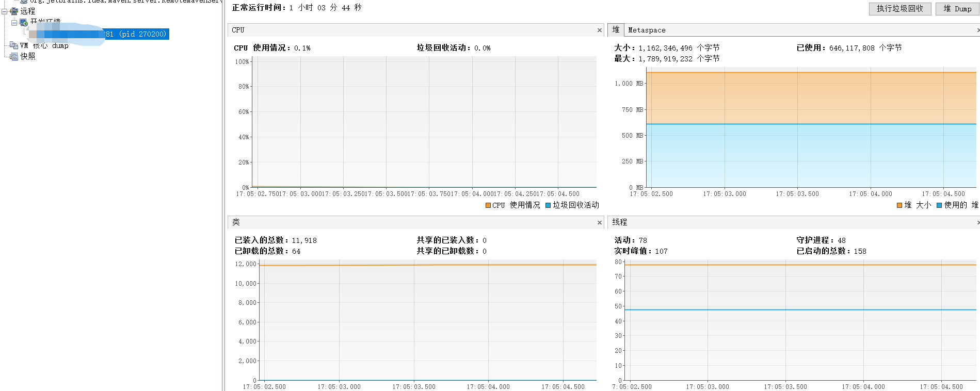
Task: Click the 共享的已卸载数 0 value
Action: click(485, 251)
